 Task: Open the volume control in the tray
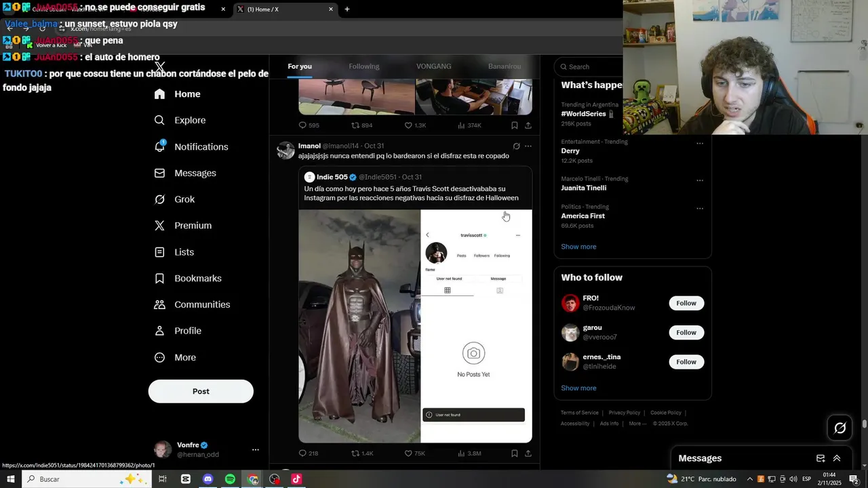(x=793, y=479)
